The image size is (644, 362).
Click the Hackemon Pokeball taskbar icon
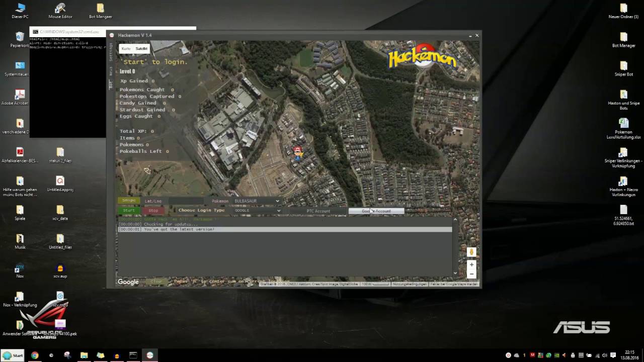coord(149,355)
